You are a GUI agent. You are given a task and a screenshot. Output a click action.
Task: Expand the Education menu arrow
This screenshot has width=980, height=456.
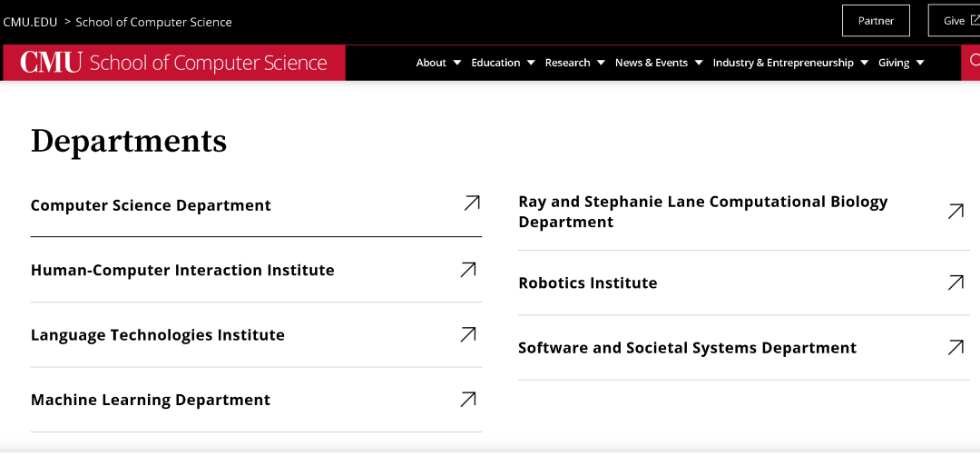(531, 63)
